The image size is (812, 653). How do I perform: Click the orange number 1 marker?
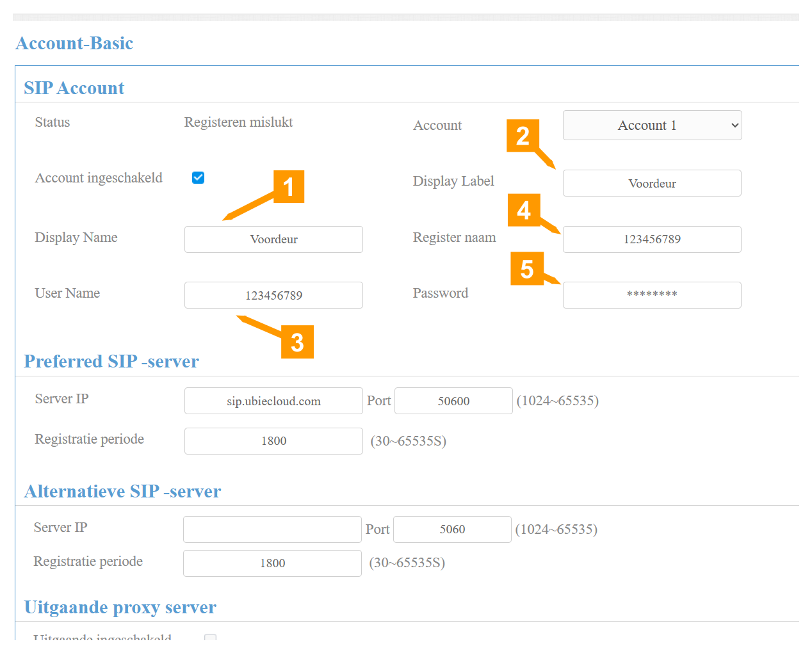click(288, 187)
